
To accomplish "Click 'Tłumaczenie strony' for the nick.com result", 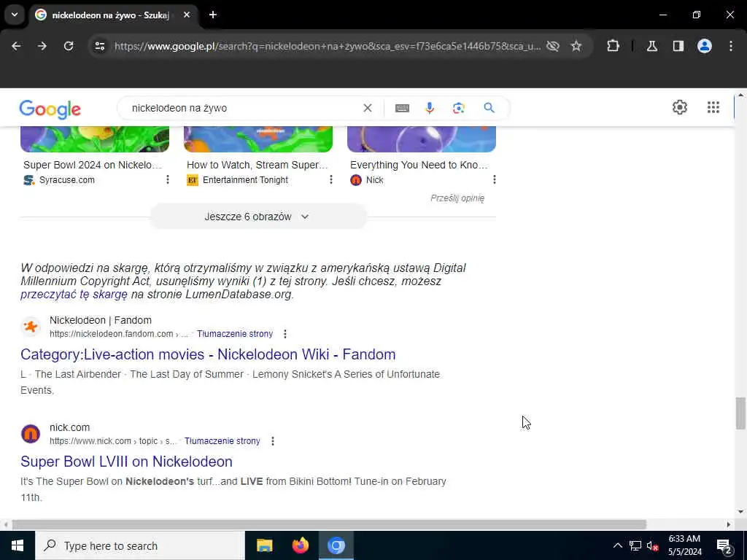I will point(222,441).
